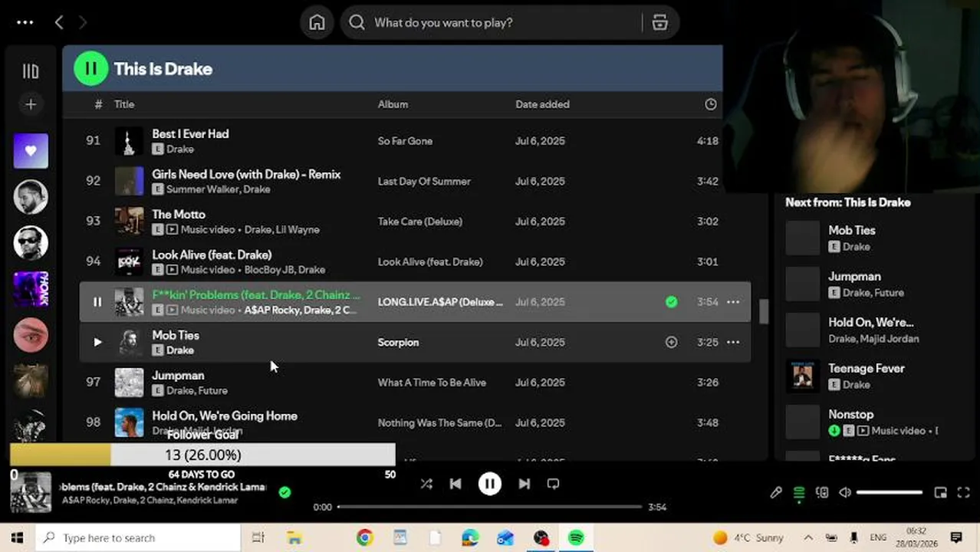This screenshot has height=552, width=980.
Task: Open the Take Care (Deluxe) album link
Action: click(x=419, y=222)
